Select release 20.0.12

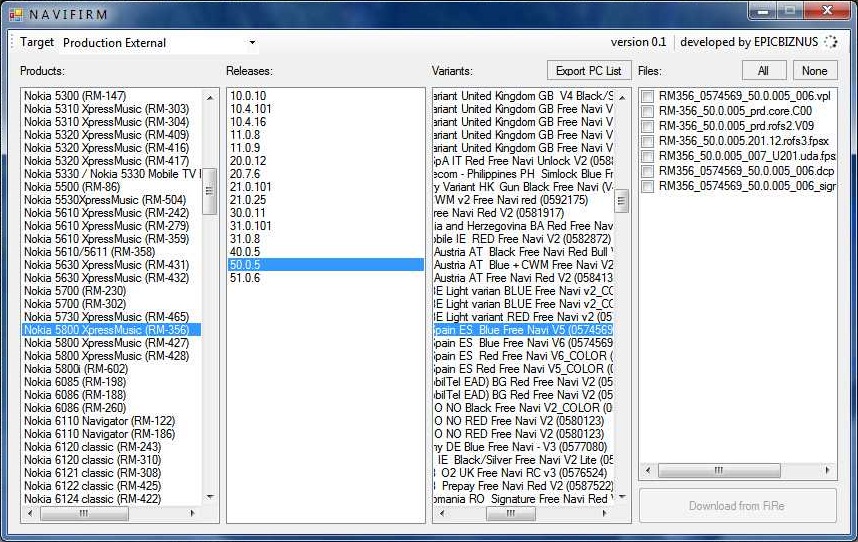pyautogui.click(x=326, y=161)
